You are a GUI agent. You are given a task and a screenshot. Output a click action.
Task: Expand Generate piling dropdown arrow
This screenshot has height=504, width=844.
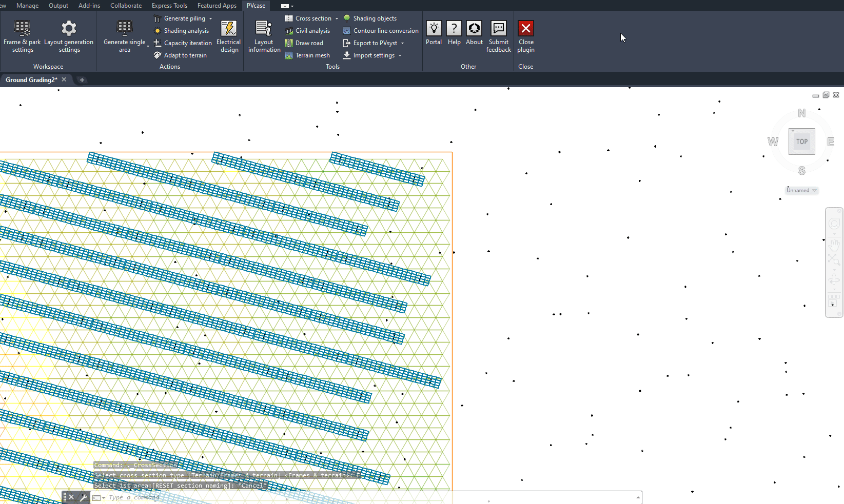[x=210, y=18]
